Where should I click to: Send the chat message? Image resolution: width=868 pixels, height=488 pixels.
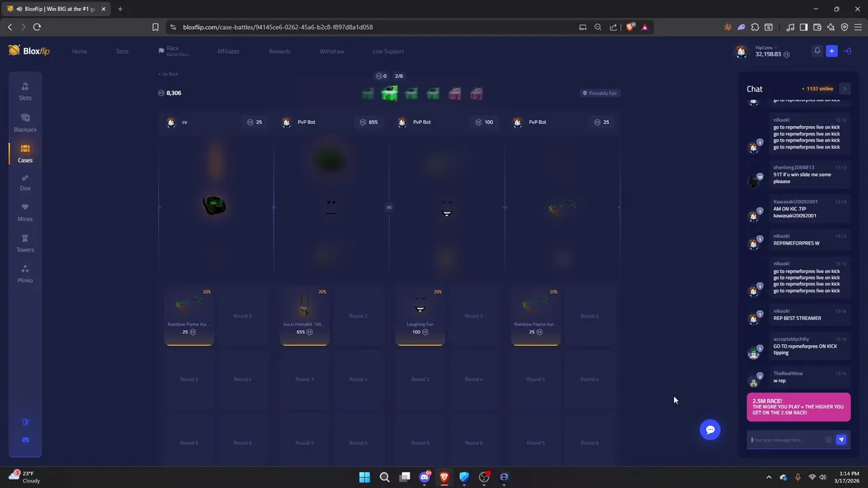842,440
